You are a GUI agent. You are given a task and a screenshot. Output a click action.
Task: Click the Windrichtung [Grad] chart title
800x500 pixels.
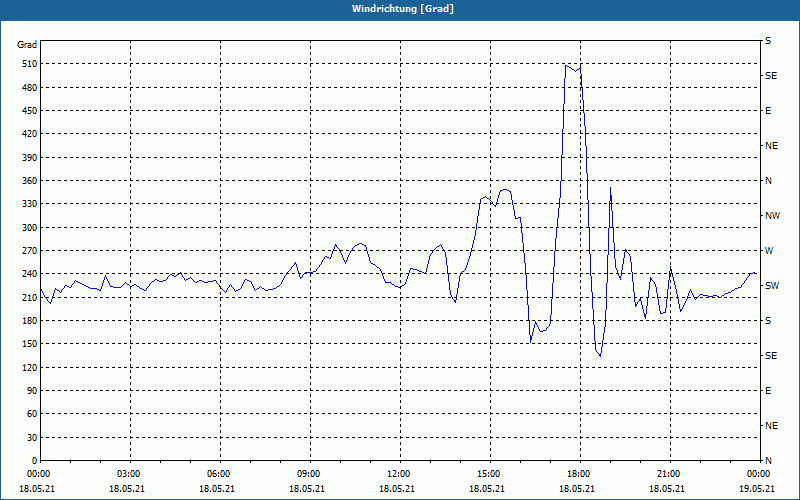pyautogui.click(x=403, y=9)
